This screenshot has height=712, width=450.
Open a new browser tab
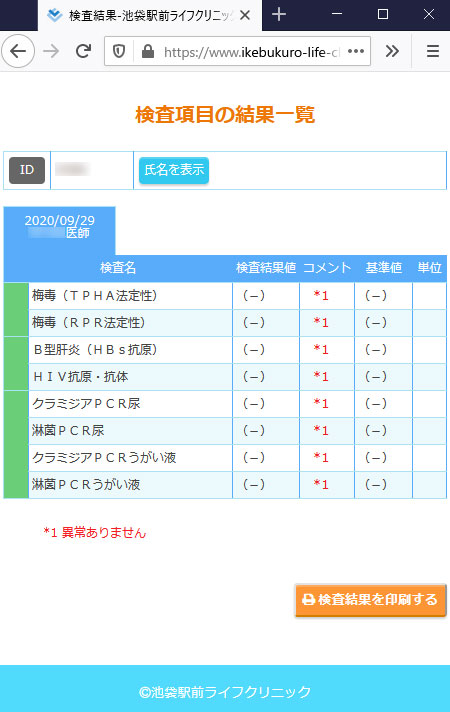point(279,15)
